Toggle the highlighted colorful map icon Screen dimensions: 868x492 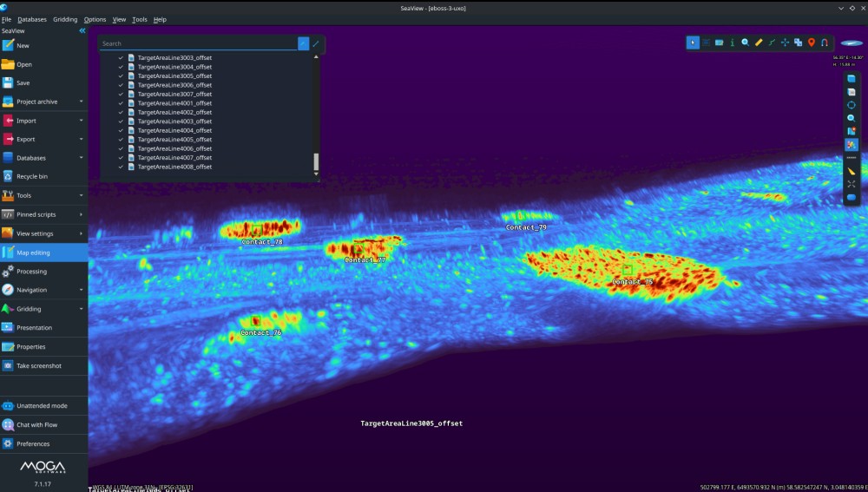(x=852, y=144)
